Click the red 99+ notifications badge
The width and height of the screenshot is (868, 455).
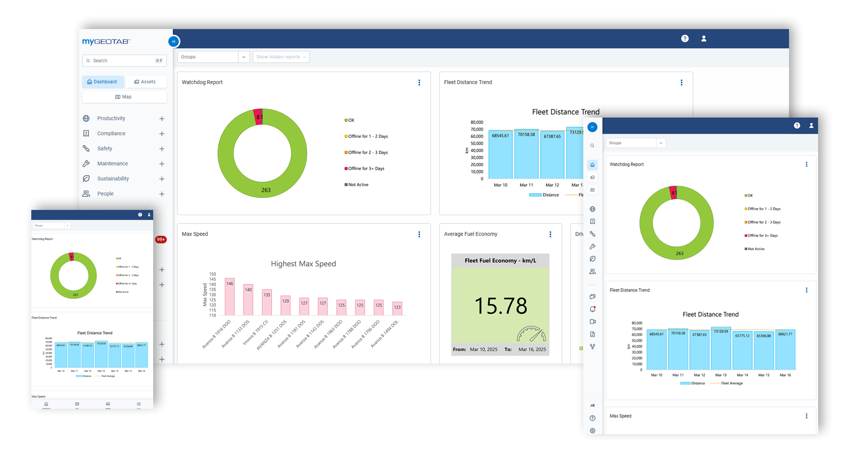[161, 239]
